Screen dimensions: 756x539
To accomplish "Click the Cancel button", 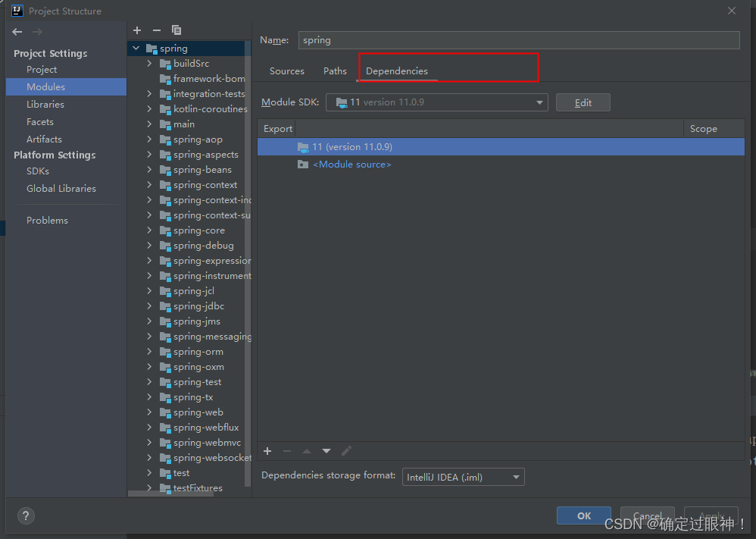I will tap(647, 515).
